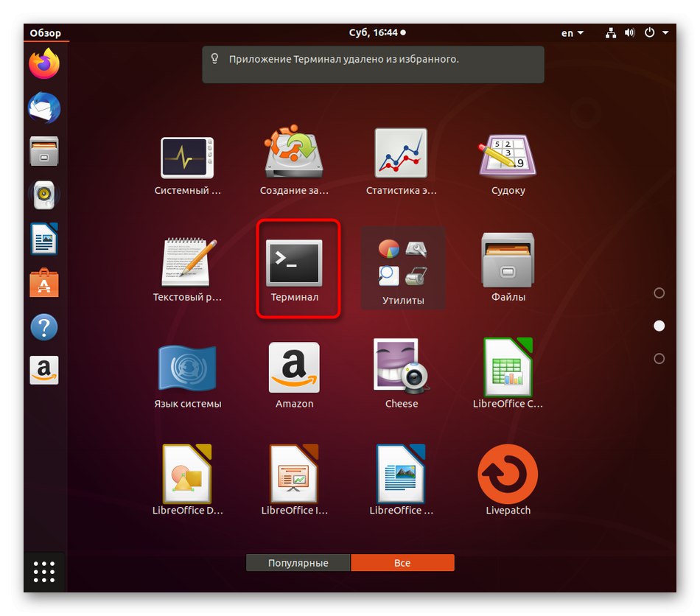Click the network status icon

tap(611, 32)
